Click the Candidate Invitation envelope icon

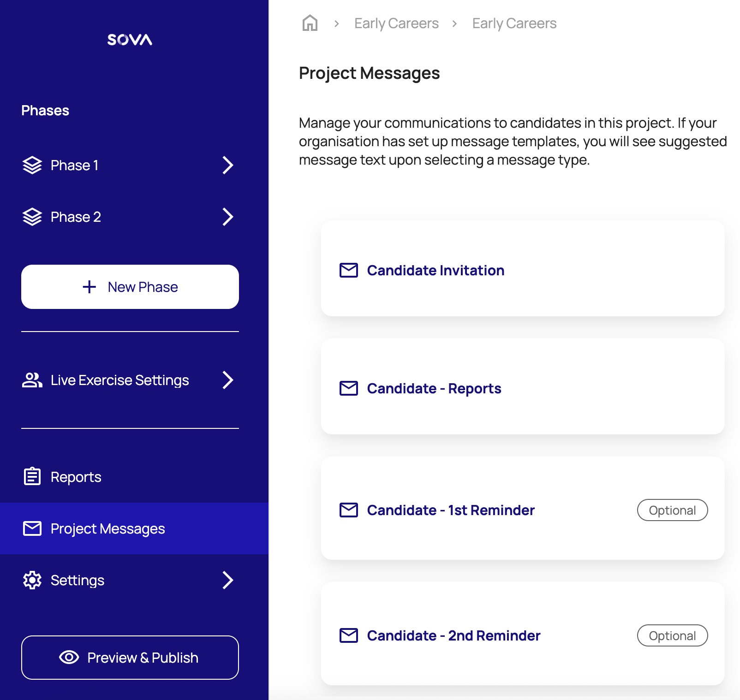[348, 270]
